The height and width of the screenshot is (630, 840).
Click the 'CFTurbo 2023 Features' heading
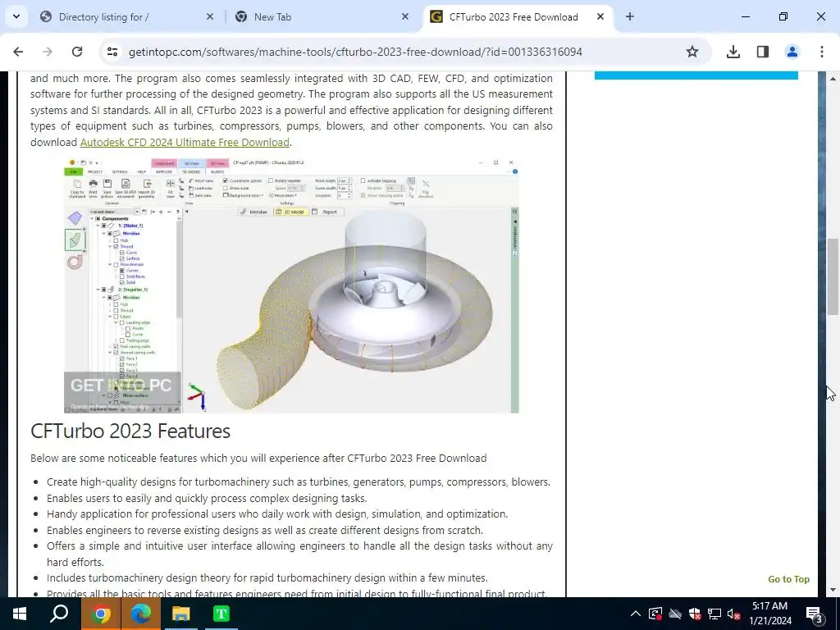[130, 431]
